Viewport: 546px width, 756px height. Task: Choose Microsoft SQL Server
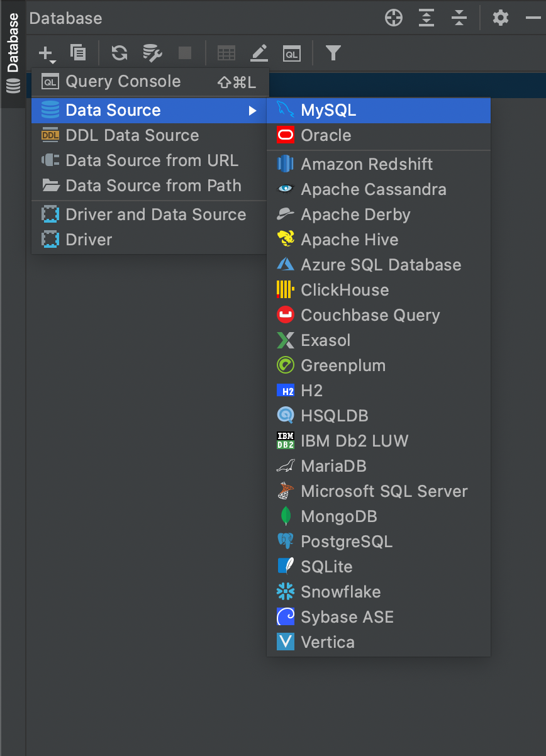(379, 491)
